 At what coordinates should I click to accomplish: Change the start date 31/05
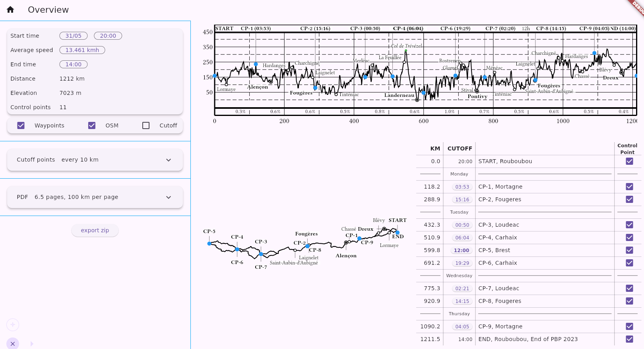click(74, 36)
